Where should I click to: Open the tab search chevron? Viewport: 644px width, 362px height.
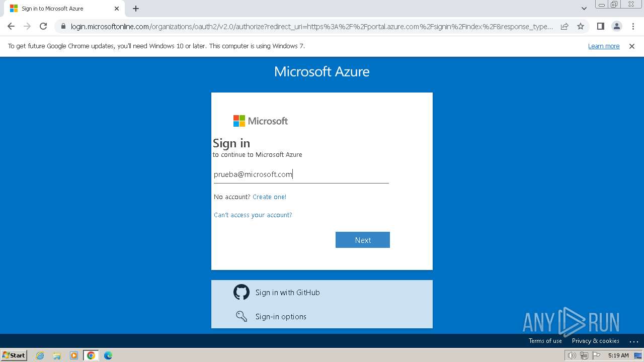(x=584, y=9)
